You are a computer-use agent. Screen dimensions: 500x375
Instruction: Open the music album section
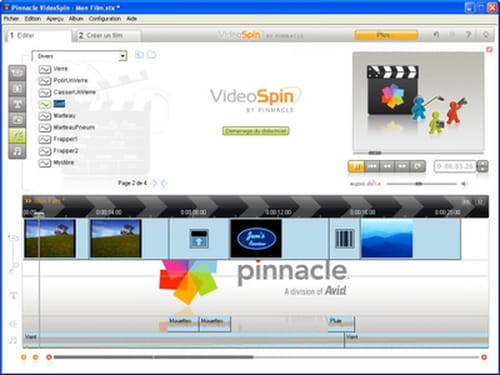tap(17, 151)
